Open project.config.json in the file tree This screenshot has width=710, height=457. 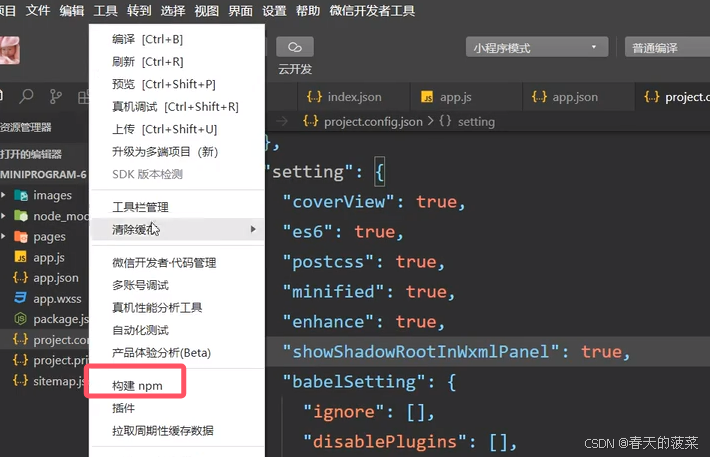(x=44, y=340)
